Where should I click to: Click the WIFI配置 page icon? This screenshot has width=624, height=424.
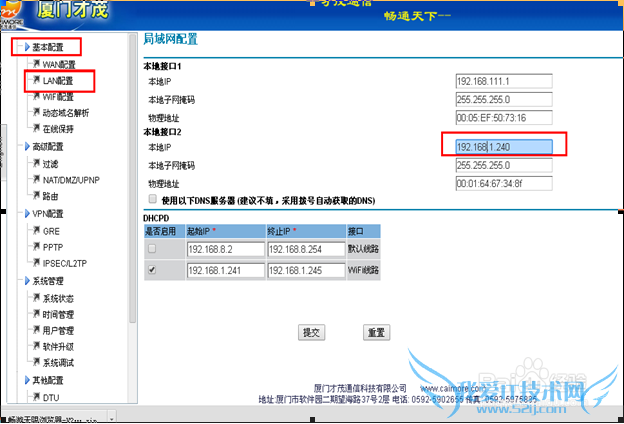(36, 96)
